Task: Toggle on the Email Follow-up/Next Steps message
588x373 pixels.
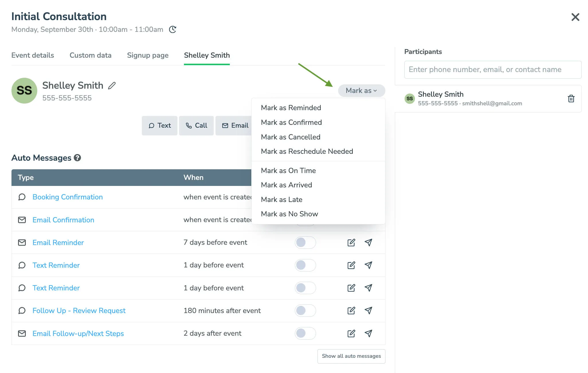Action: (305, 333)
